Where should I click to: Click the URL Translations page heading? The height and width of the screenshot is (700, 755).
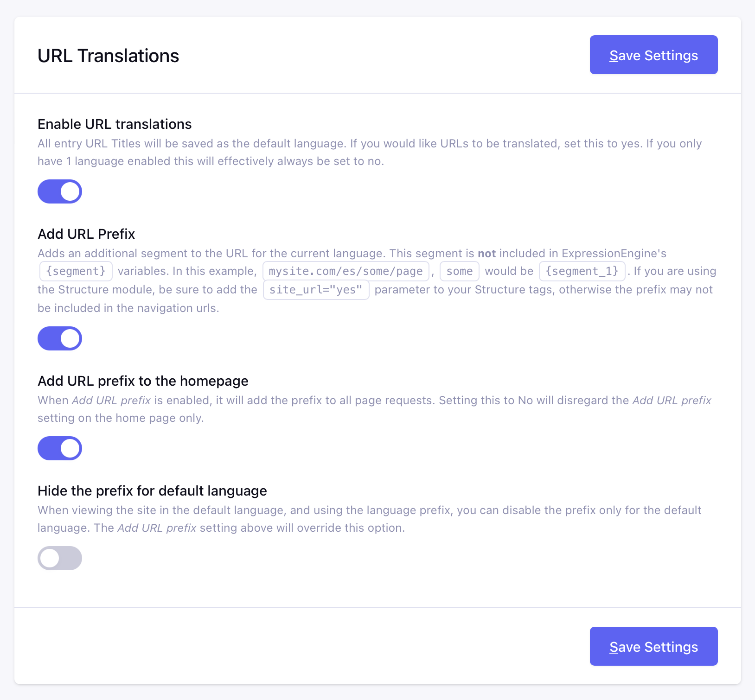coord(109,56)
